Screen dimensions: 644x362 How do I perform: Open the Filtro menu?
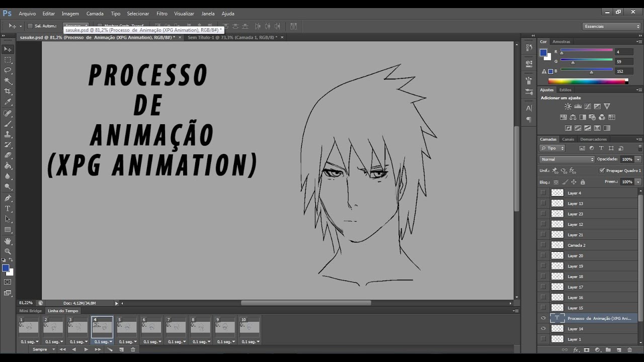162,14
